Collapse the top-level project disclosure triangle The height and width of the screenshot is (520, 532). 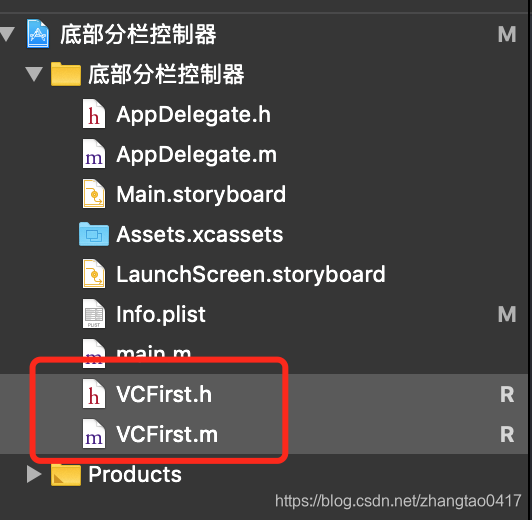click(x=7, y=34)
